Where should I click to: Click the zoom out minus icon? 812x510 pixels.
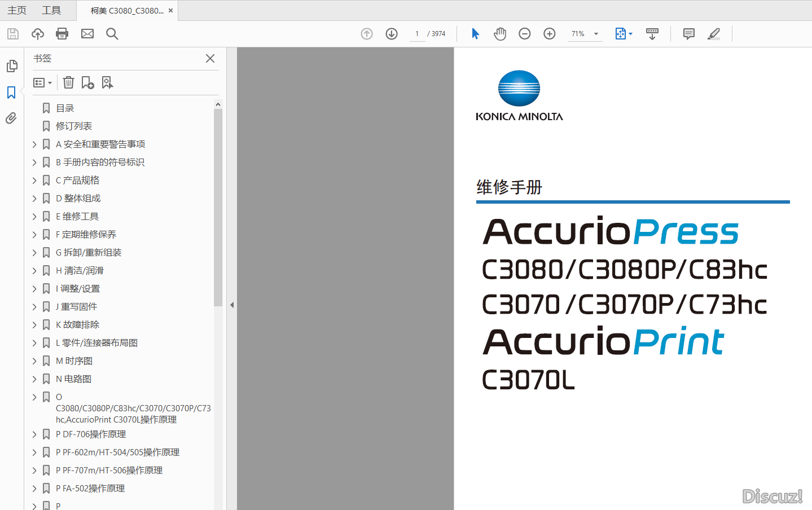coord(524,34)
